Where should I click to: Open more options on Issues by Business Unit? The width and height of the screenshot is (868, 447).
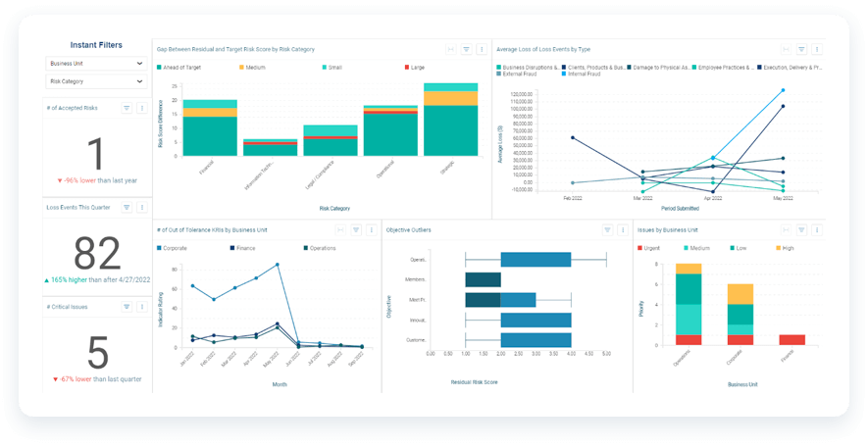point(816,229)
